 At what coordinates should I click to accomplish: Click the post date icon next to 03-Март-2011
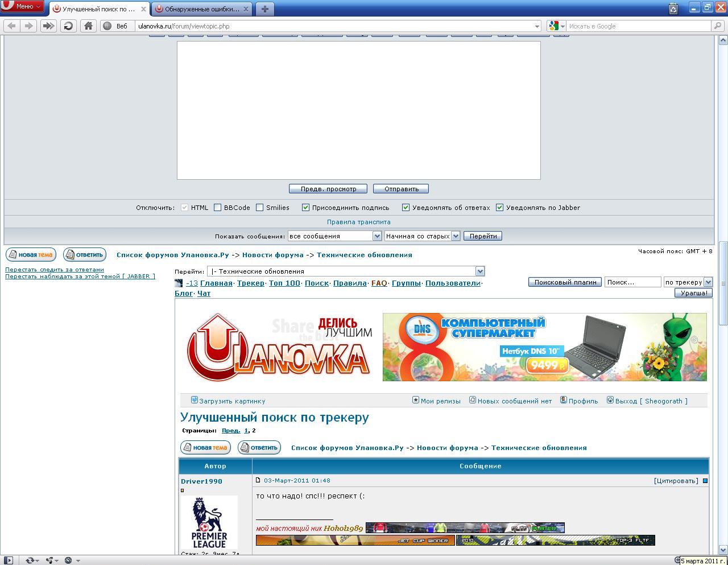258,480
